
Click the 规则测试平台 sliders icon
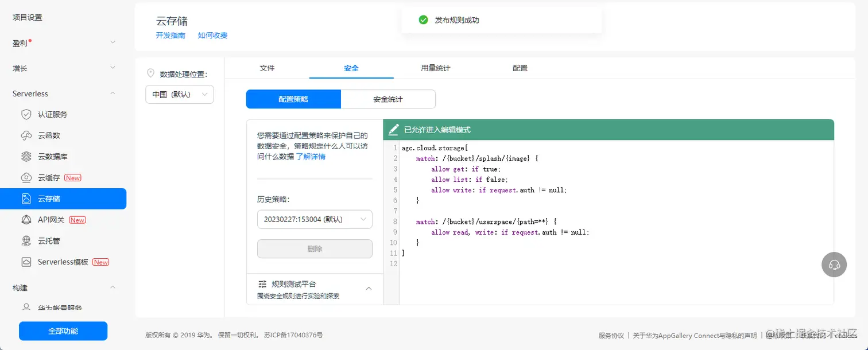click(x=262, y=284)
